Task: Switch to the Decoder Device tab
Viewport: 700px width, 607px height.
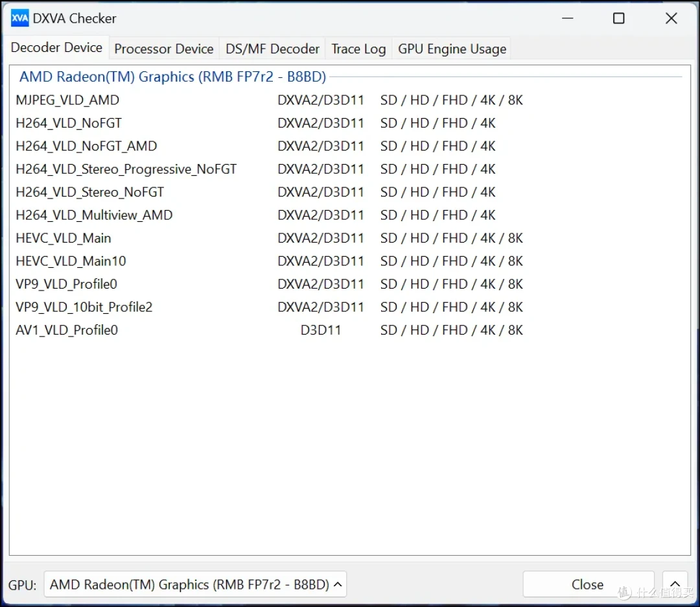Action: 56,47
